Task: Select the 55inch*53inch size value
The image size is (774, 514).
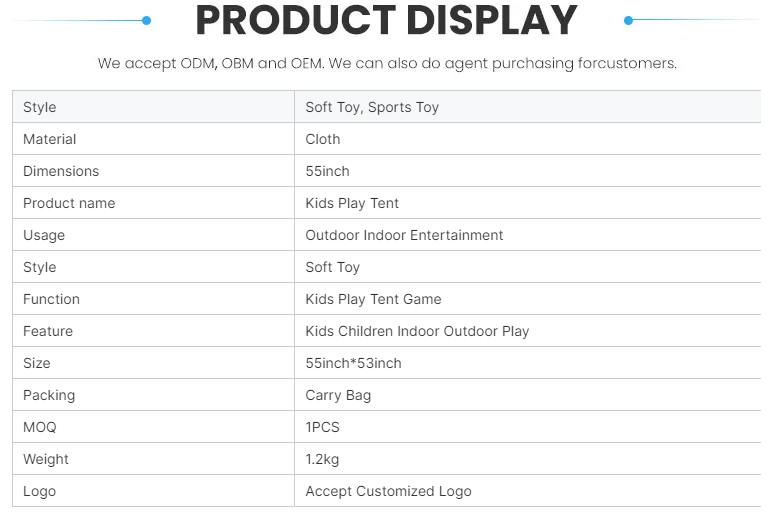Action: (x=528, y=363)
